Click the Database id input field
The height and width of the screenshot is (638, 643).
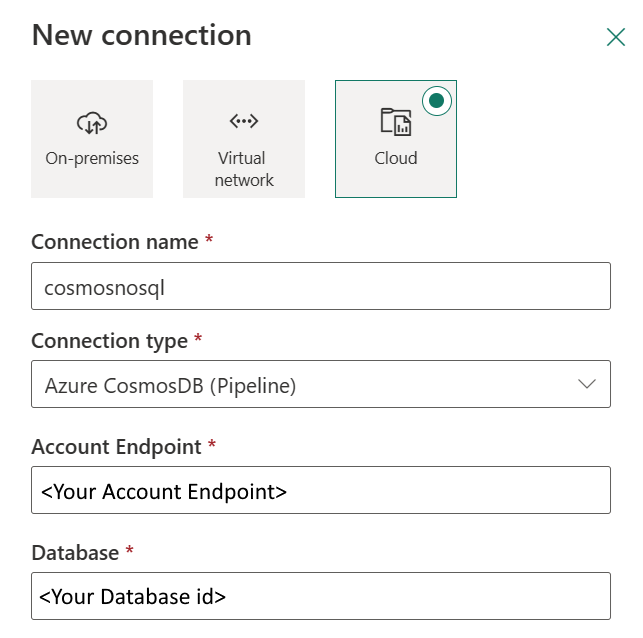[320, 597]
